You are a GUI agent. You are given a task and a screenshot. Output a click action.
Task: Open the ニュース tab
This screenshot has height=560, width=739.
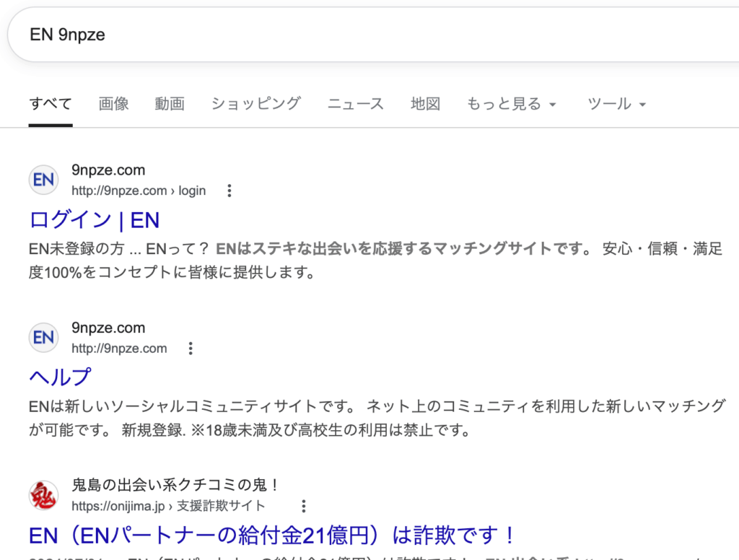click(355, 104)
